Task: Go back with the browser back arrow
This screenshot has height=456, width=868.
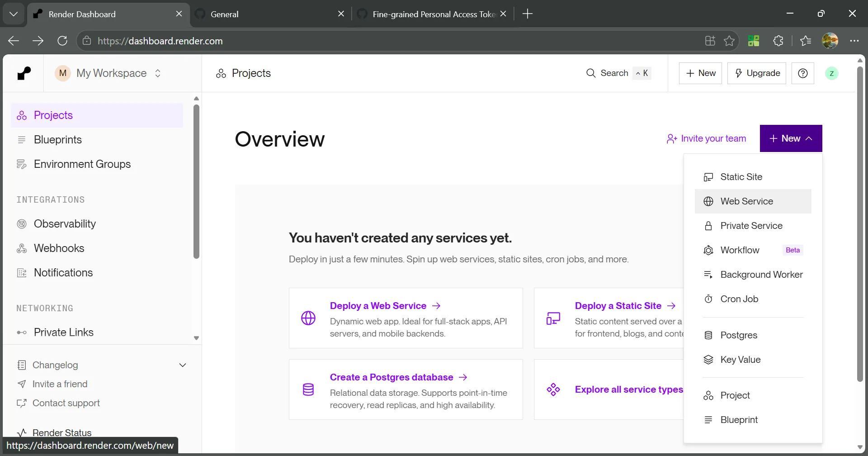Action: coord(14,41)
